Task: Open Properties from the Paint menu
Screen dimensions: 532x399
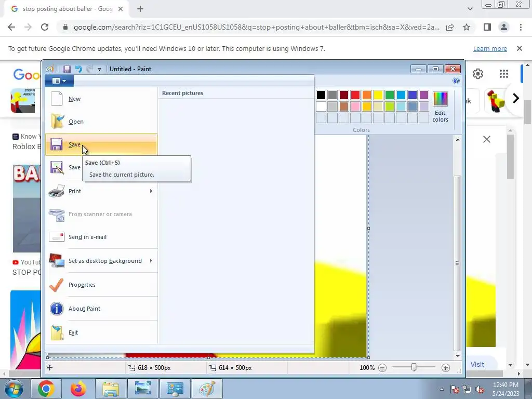Action: click(101, 285)
